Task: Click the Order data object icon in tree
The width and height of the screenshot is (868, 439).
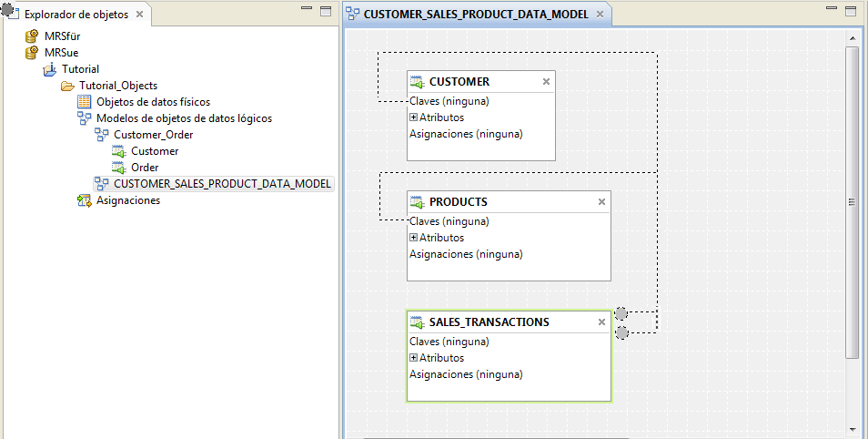Action: [119, 168]
